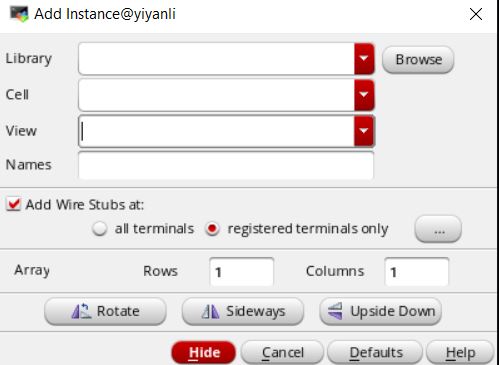Reset form with Defaults button
Screen dimensions: 499x365
(x=375, y=352)
